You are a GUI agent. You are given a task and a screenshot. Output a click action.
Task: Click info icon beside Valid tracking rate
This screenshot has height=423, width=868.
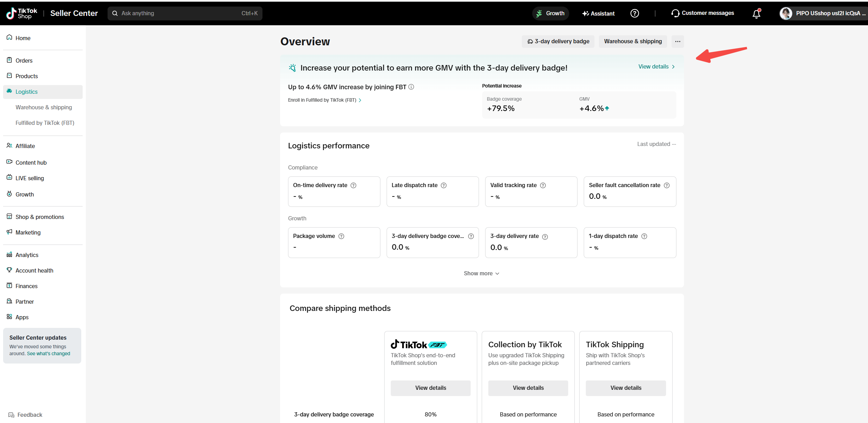click(x=543, y=185)
